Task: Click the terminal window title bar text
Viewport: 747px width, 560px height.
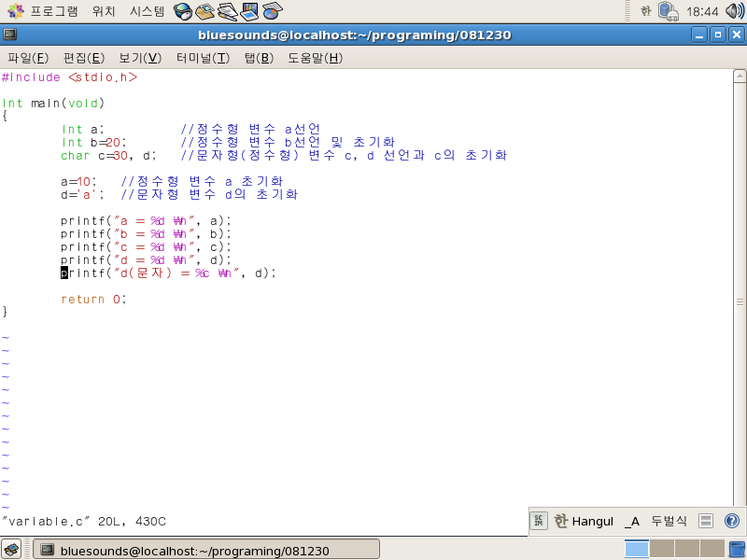Action: (355, 35)
